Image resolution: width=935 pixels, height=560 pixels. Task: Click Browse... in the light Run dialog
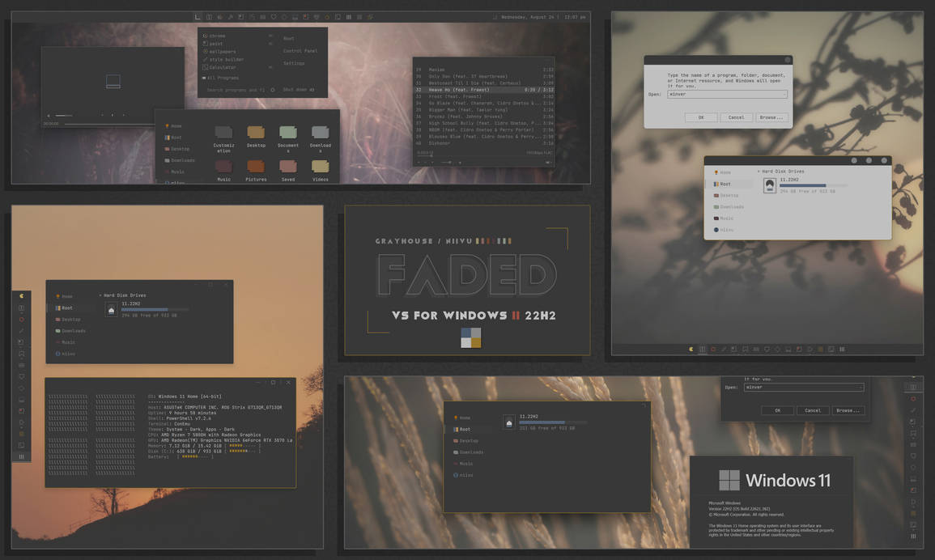click(x=771, y=117)
